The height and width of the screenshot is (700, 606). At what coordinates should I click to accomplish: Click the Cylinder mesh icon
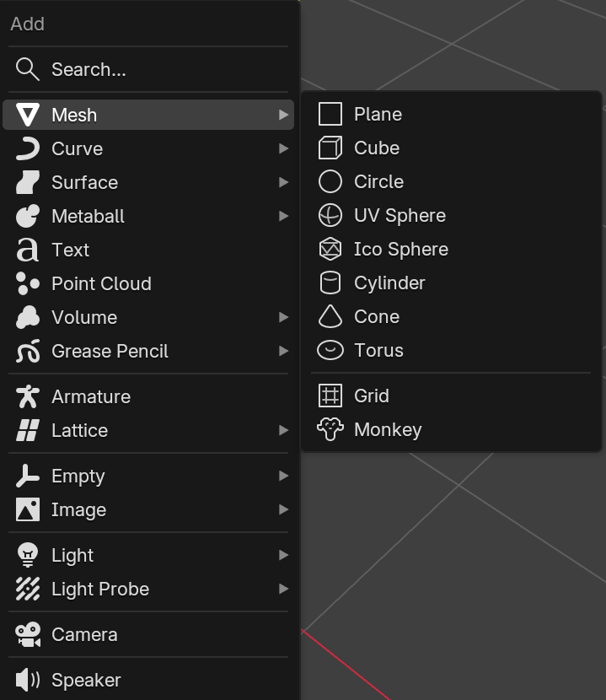[330, 283]
